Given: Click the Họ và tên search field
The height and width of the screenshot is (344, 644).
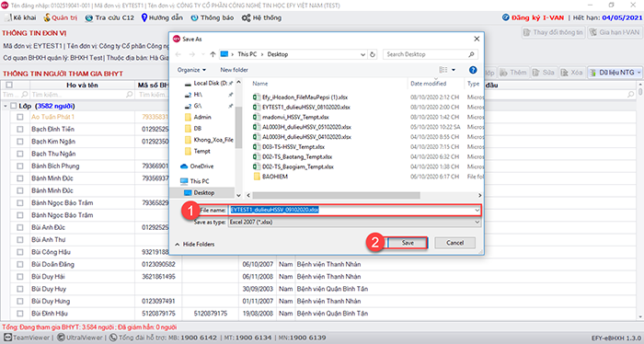Looking at the screenshot, I should pos(81,95).
